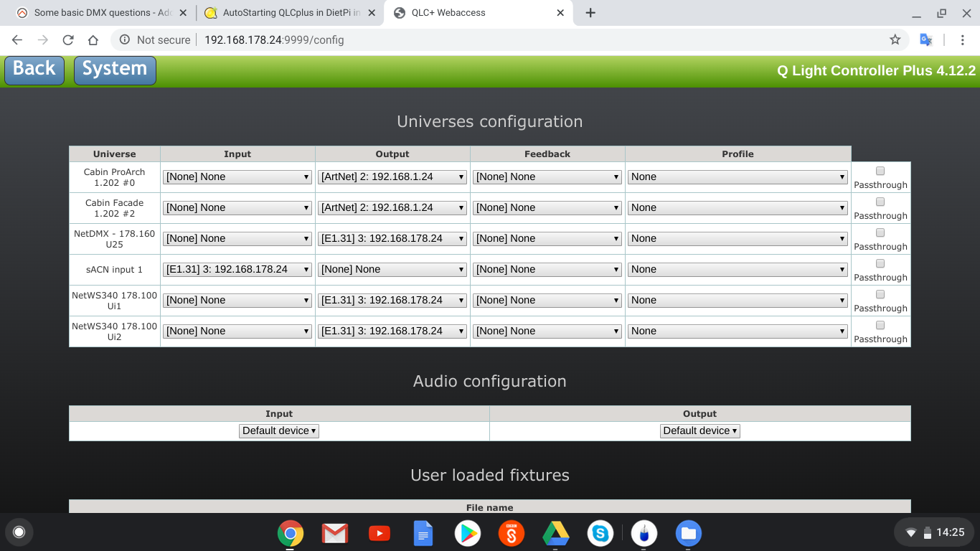Screen dimensions: 980x551
Task: Launch Skype from the shelf
Action: pos(600,533)
